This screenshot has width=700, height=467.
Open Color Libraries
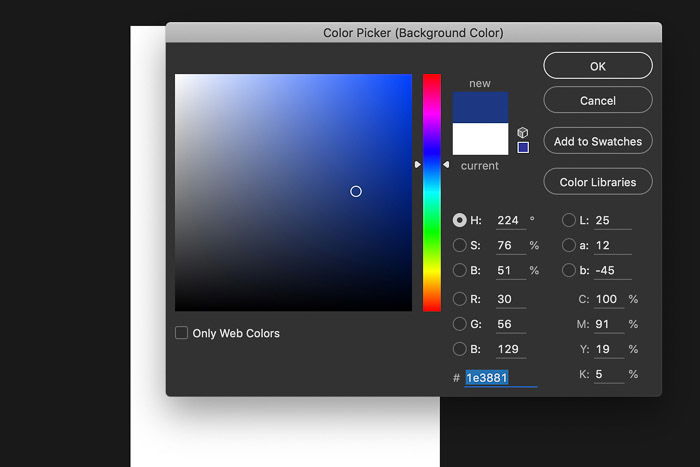[x=598, y=182]
